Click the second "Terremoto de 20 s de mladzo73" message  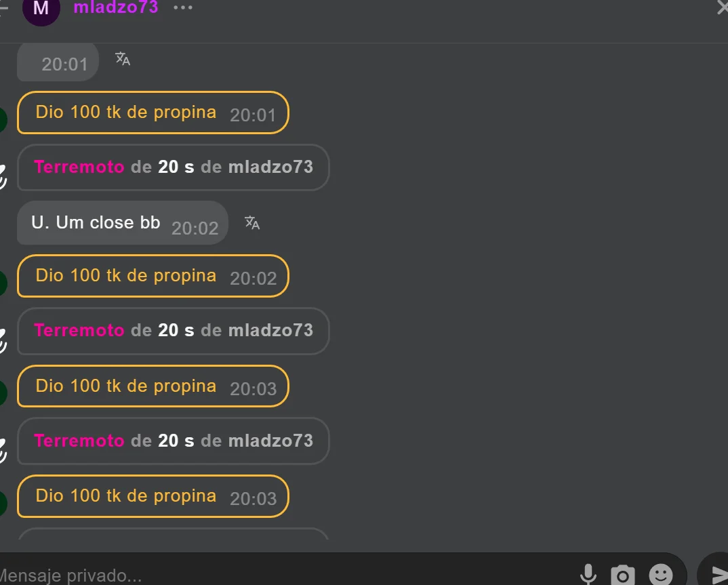(173, 331)
